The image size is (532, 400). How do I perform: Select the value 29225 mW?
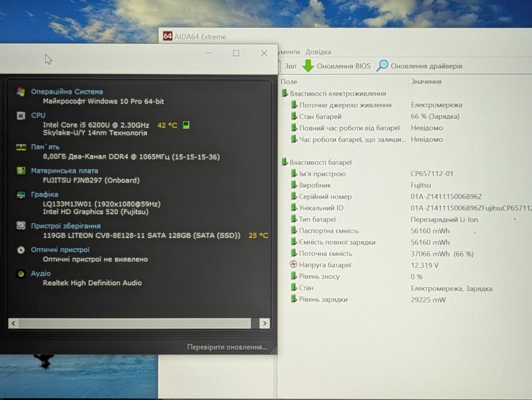click(x=428, y=300)
